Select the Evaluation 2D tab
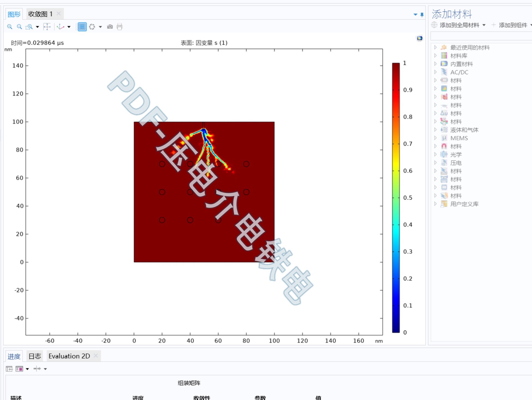 (x=69, y=356)
